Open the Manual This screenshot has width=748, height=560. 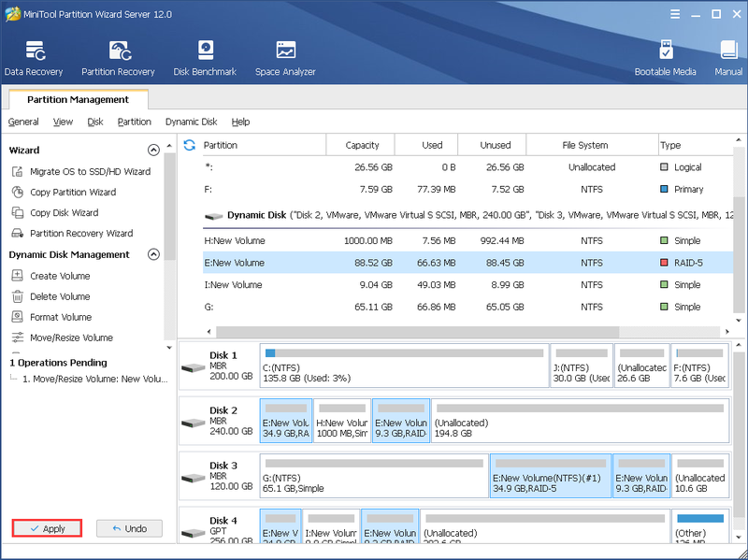pyautogui.click(x=728, y=58)
